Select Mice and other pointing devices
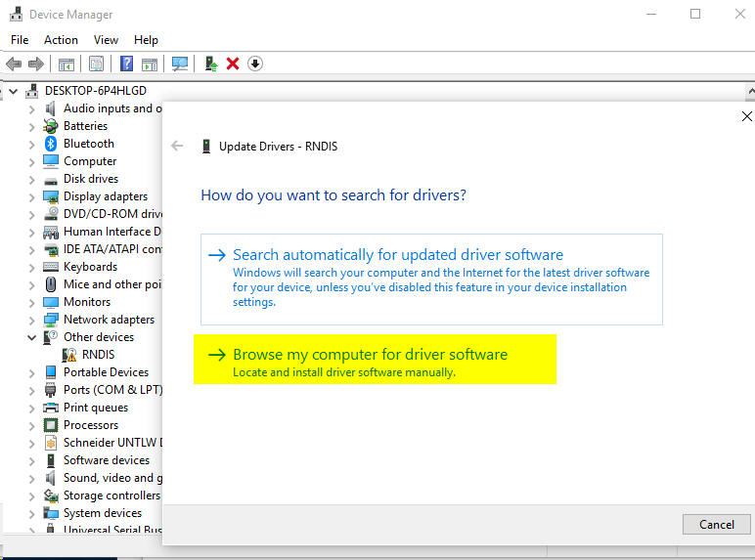Image resolution: width=755 pixels, height=560 pixels. (112, 284)
